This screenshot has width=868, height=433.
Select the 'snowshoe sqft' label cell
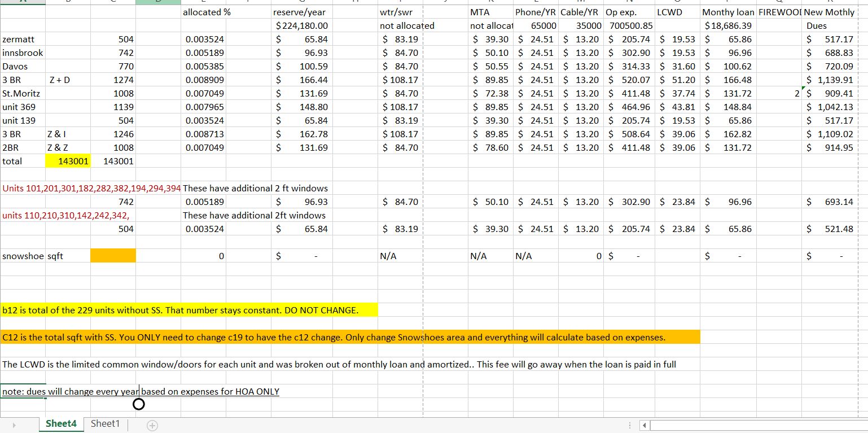[33, 256]
